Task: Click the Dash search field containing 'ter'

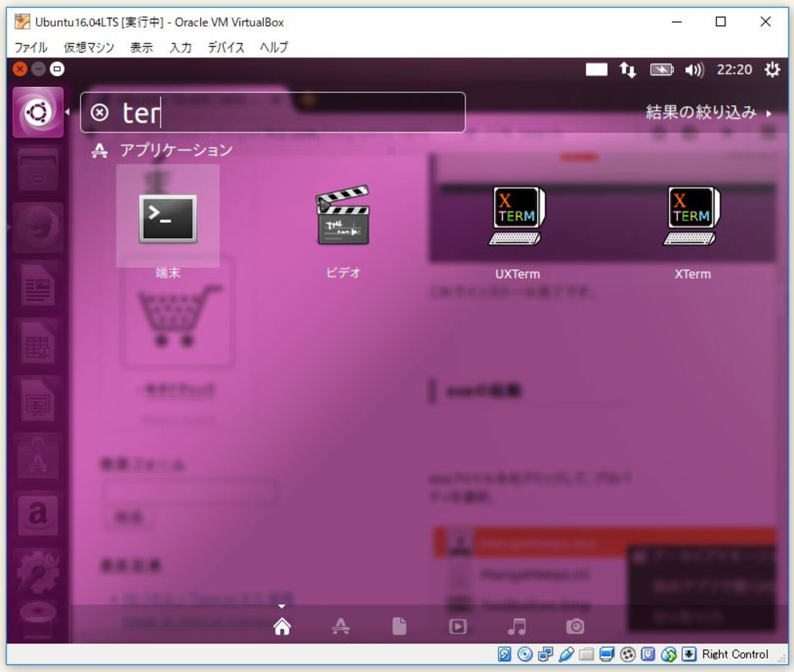Action: tap(273, 112)
